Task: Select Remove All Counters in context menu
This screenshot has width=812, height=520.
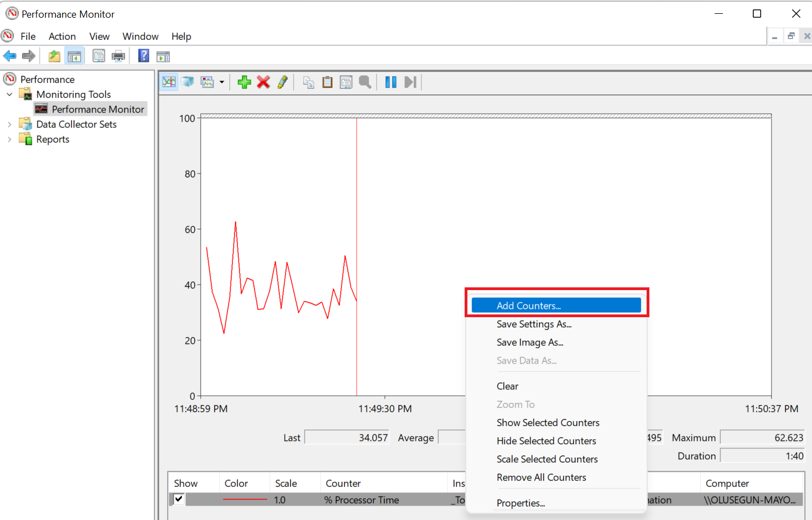Action: click(541, 477)
